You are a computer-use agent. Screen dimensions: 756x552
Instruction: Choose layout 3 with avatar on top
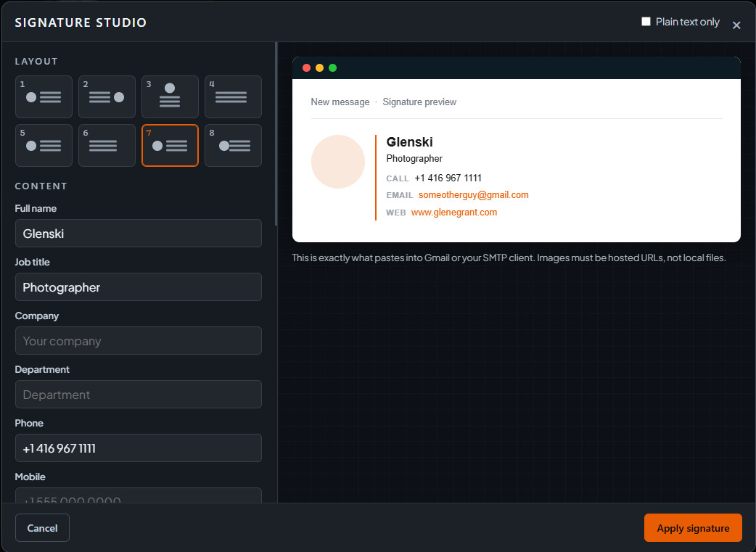click(x=170, y=97)
